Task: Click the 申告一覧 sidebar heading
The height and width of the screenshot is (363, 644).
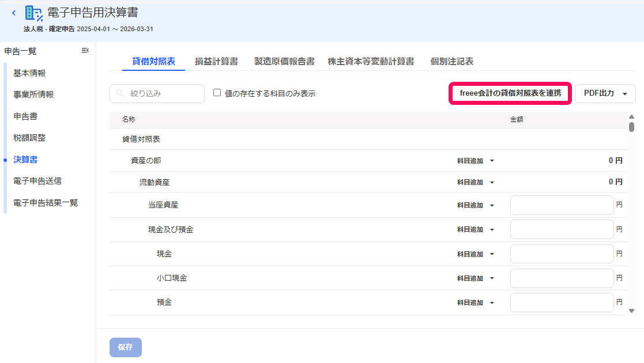Action: click(x=21, y=51)
